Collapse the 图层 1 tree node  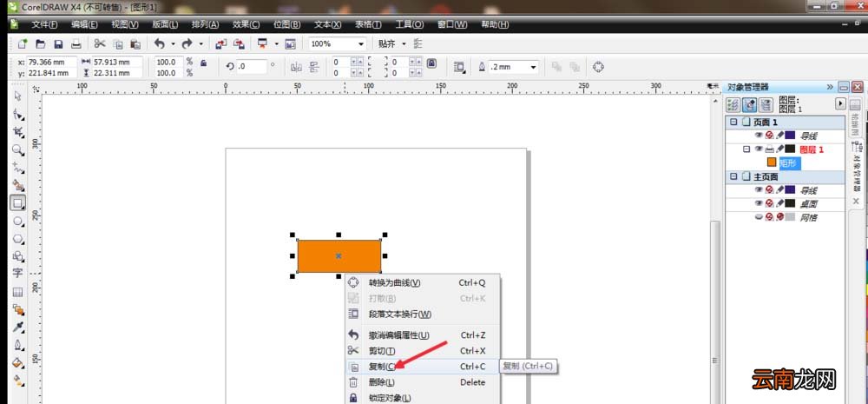click(746, 149)
